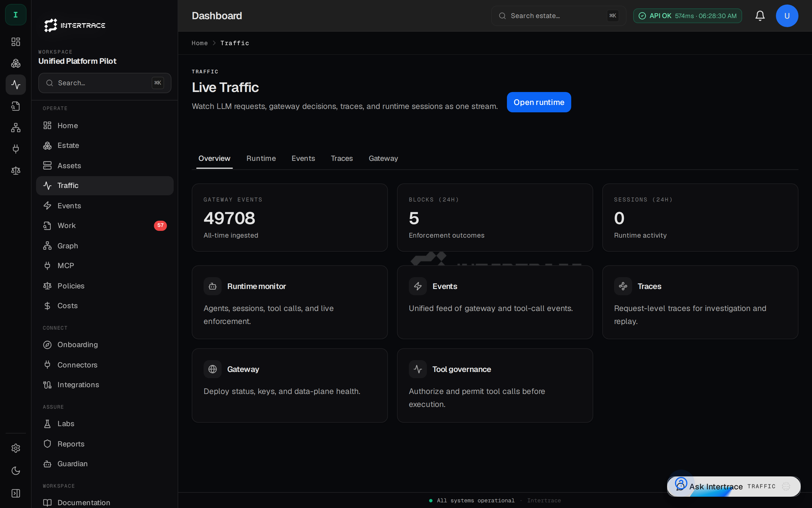Open Reports in the sidebar
The height and width of the screenshot is (508, 812).
(105, 443)
